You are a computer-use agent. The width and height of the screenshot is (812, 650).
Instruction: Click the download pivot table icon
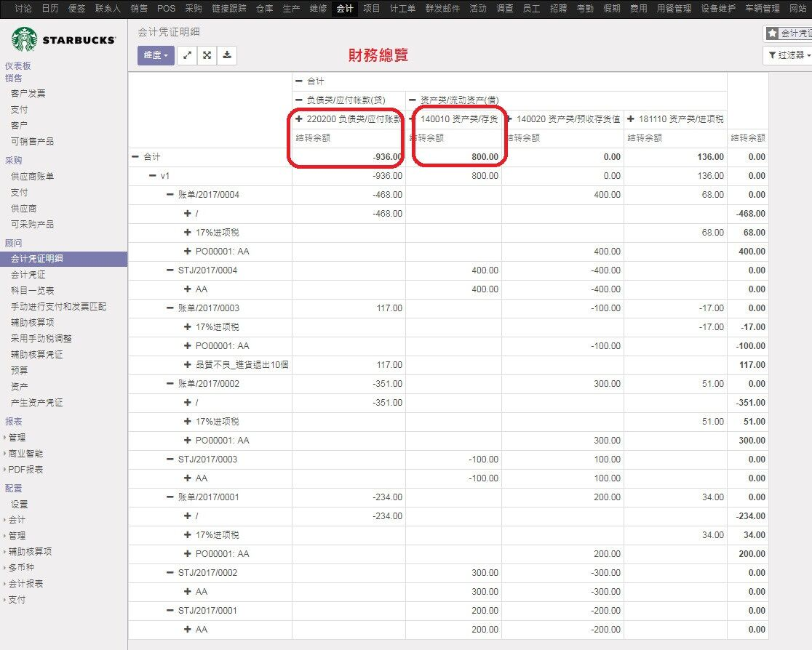[x=227, y=55]
